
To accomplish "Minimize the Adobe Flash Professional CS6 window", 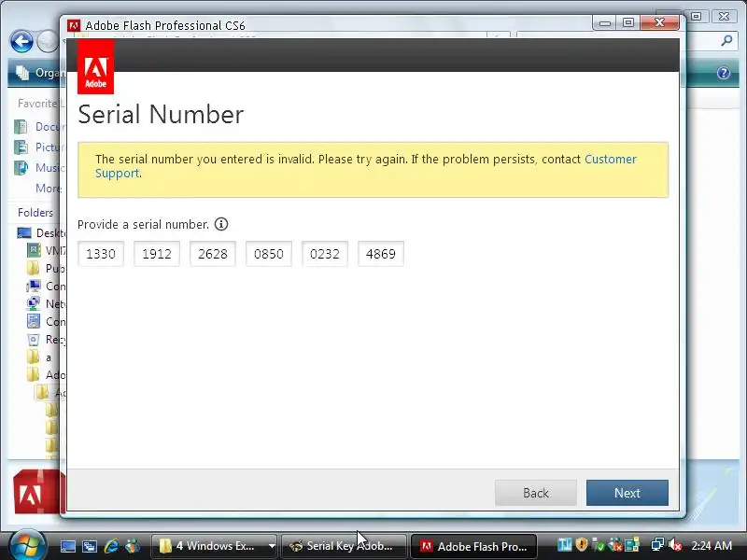I will [605, 22].
